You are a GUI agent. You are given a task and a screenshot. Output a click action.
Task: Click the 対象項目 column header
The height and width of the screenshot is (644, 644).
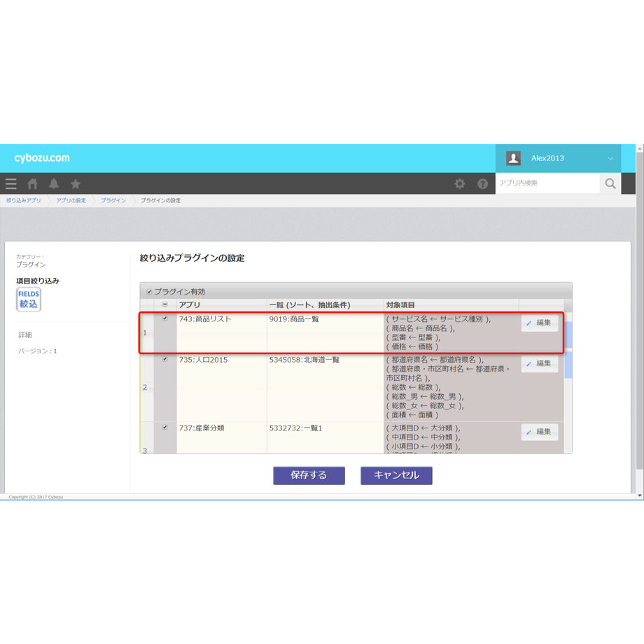click(x=451, y=305)
